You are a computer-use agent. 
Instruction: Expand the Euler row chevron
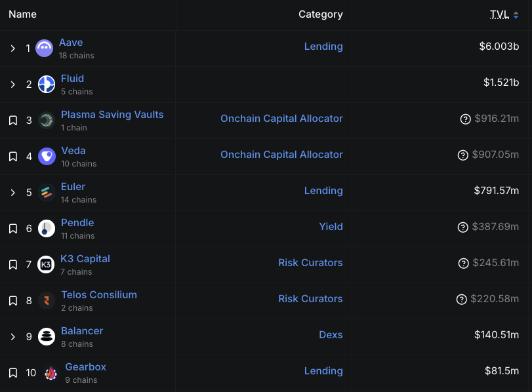pos(12,193)
